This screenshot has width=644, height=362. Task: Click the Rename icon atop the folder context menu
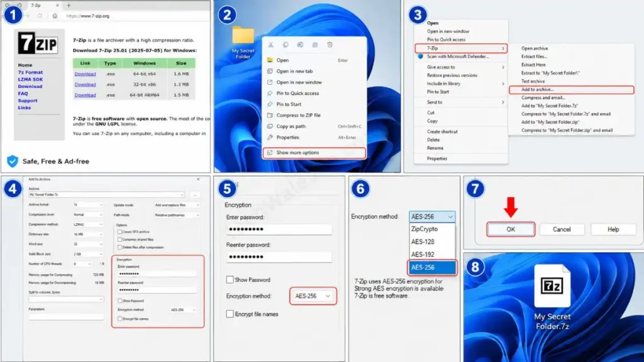tap(300, 45)
